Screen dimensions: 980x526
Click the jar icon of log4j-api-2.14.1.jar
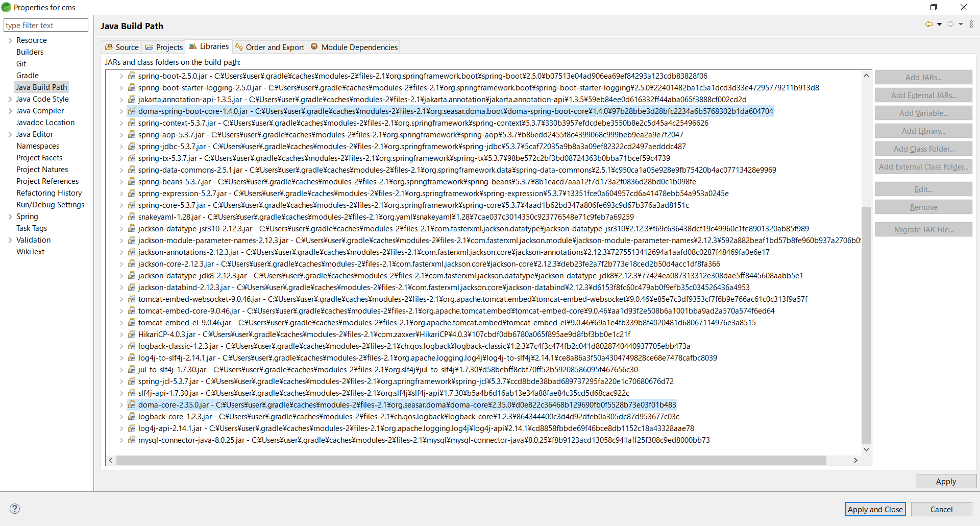click(132, 428)
